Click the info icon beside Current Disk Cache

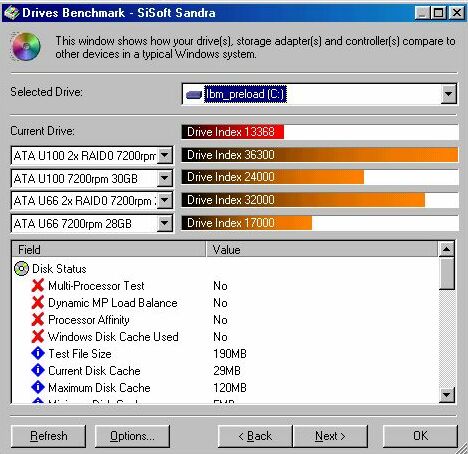click(x=38, y=370)
